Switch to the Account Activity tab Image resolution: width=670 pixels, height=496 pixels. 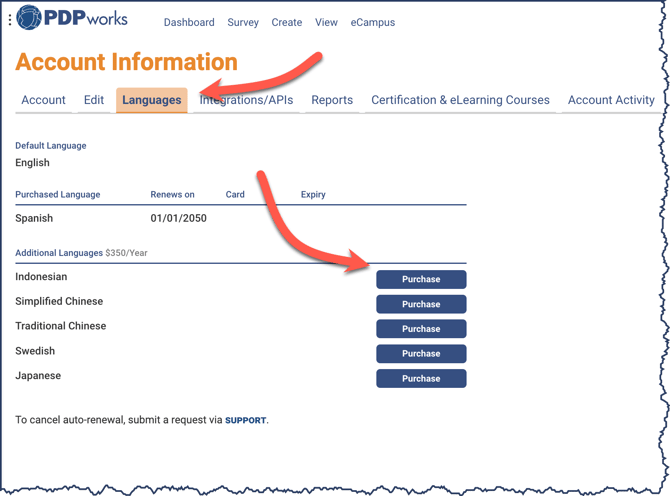pyautogui.click(x=611, y=100)
